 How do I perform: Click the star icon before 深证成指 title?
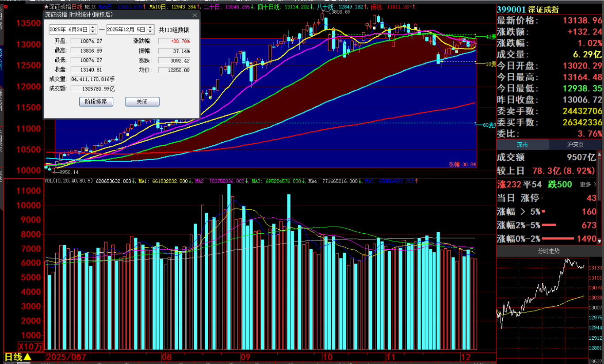(x=46, y=7)
